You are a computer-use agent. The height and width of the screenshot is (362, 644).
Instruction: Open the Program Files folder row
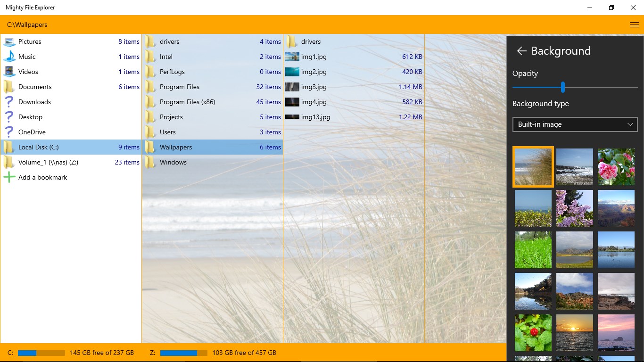pos(212,87)
